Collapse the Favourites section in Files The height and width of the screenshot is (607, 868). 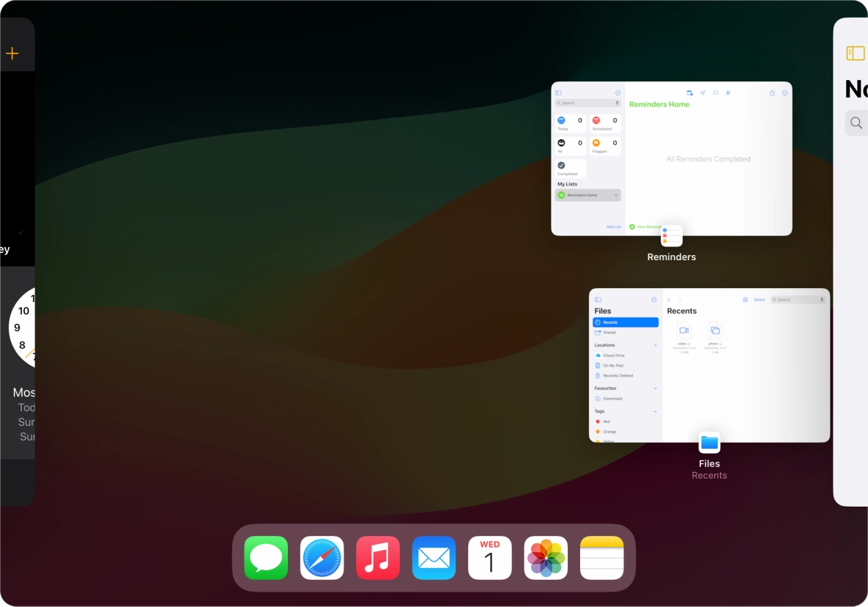656,389
